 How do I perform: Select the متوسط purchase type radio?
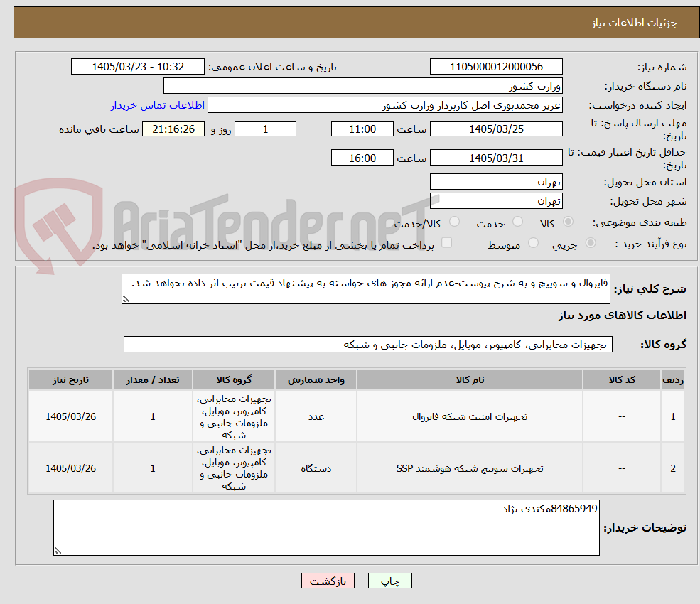(533, 243)
